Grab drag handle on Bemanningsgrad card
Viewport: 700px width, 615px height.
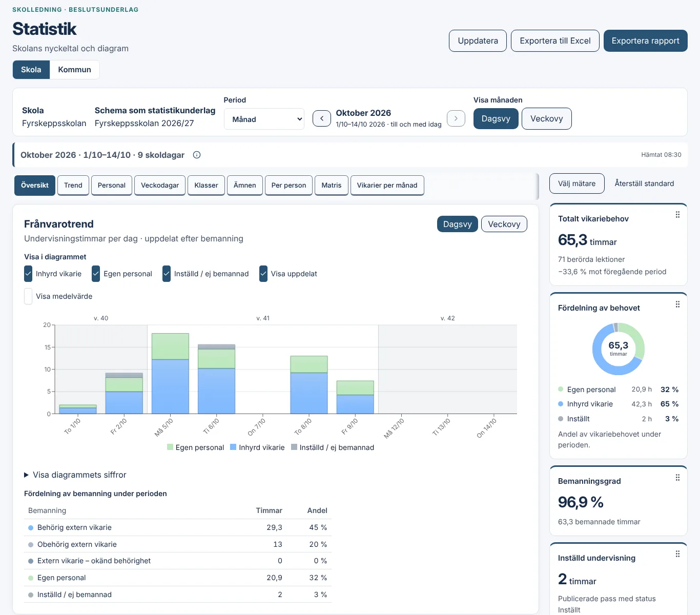pos(677,478)
